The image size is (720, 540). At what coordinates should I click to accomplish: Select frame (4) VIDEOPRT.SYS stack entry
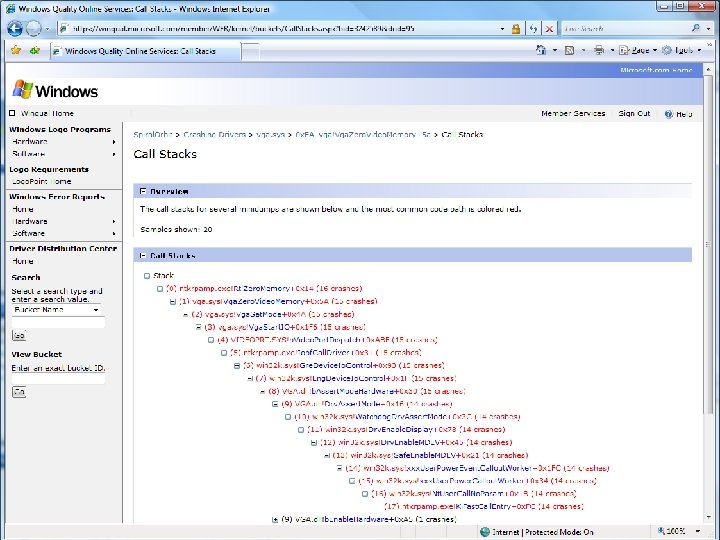[327, 340]
